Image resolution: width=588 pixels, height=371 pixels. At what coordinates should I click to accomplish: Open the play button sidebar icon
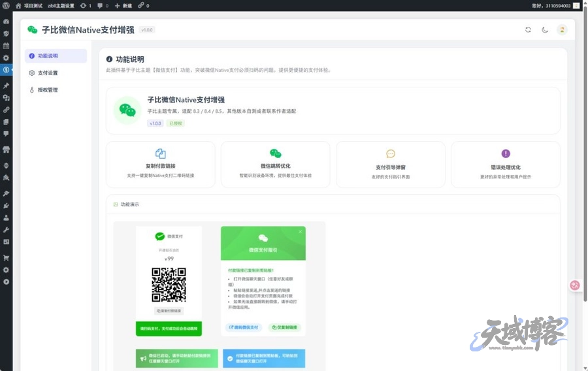point(6,282)
